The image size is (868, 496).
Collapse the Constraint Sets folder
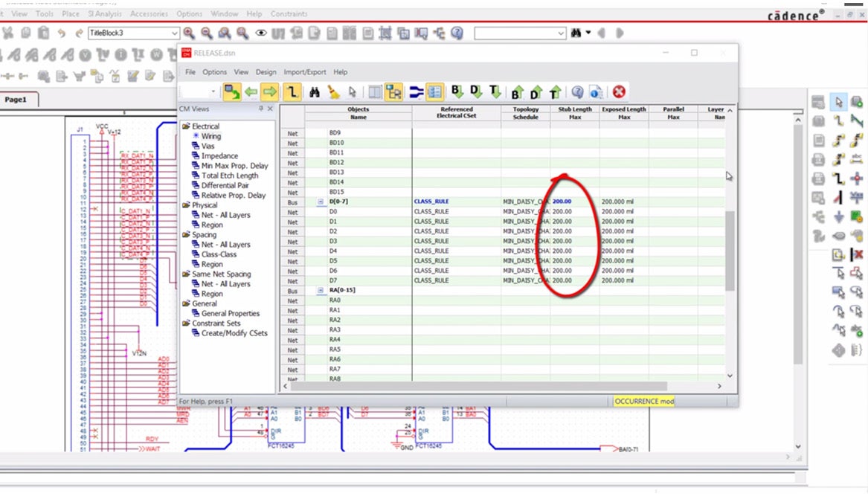(187, 323)
